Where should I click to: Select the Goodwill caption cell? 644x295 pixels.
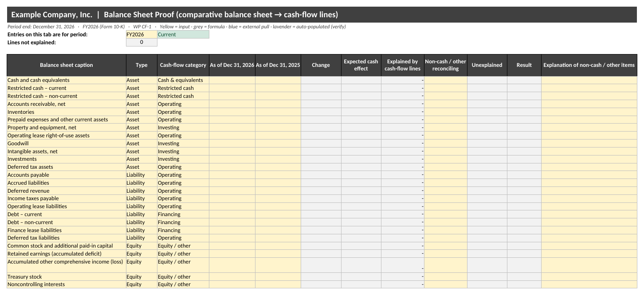click(x=67, y=144)
